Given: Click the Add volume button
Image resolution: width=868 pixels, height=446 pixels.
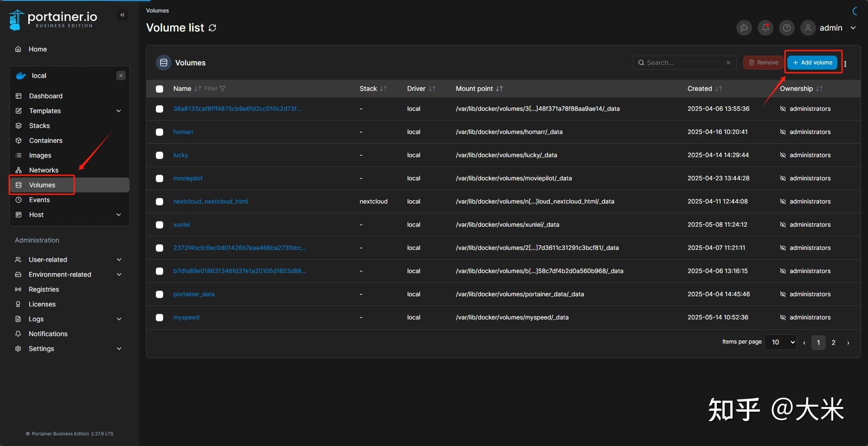Looking at the screenshot, I should tap(812, 63).
